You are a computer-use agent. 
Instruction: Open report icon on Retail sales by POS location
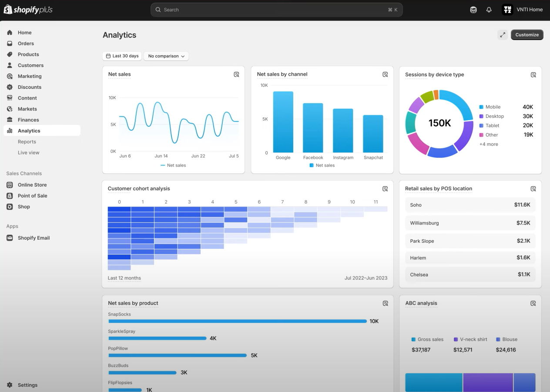click(533, 189)
